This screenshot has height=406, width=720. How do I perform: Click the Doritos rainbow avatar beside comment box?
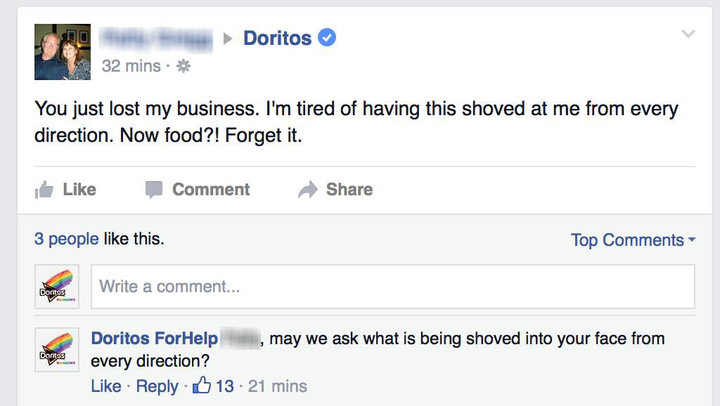click(x=57, y=286)
